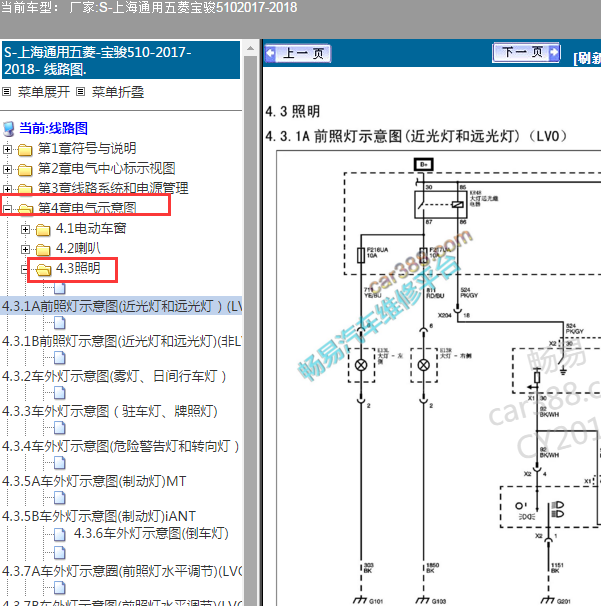Open 4.3.7A车外灯示意图(前照灯水平调节) entry

(x=121, y=571)
